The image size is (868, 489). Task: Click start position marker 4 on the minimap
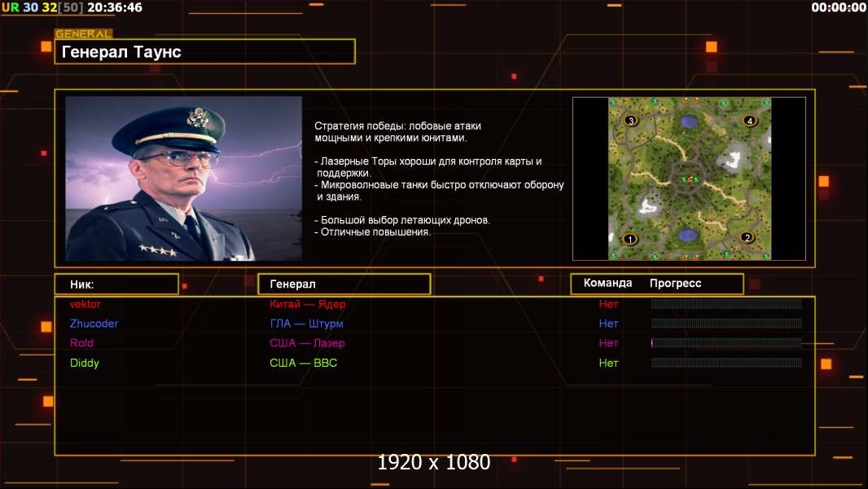point(750,120)
